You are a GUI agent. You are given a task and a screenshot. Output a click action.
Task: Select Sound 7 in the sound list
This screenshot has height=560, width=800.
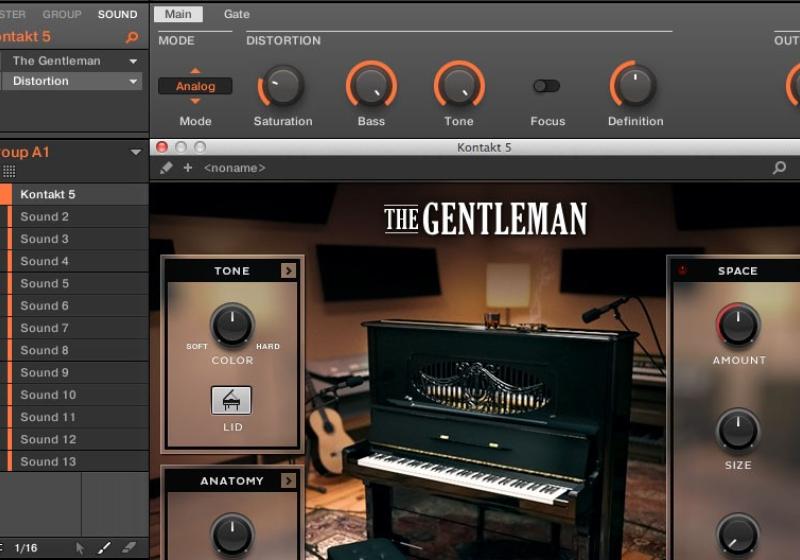[x=45, y=328]
